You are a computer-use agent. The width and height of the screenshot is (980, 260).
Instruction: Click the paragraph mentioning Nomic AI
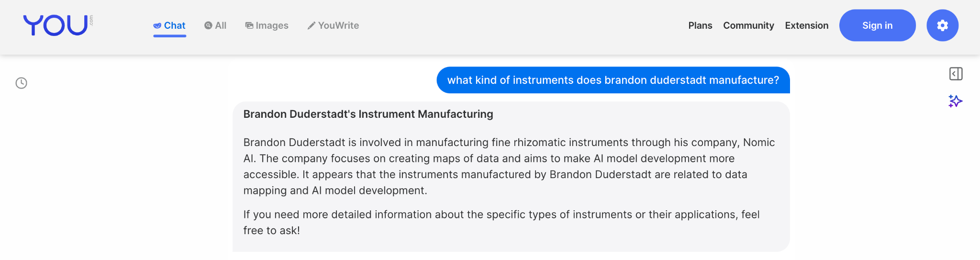coord(509,166)
